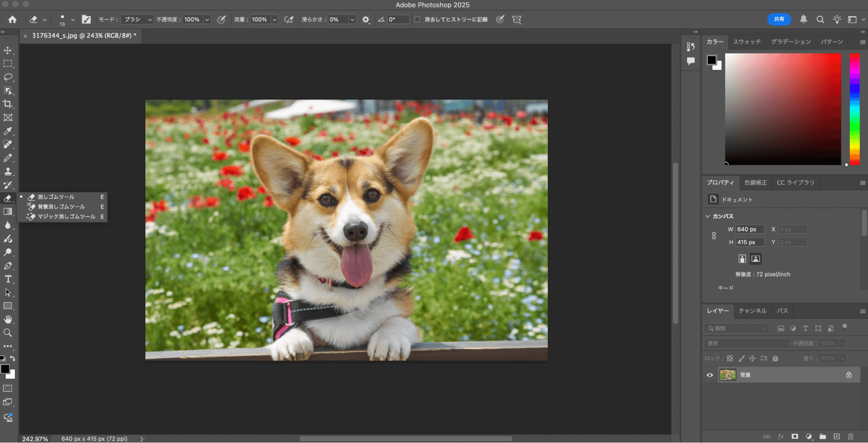Select the Gradient tool
868x443 pixels.
8,212
